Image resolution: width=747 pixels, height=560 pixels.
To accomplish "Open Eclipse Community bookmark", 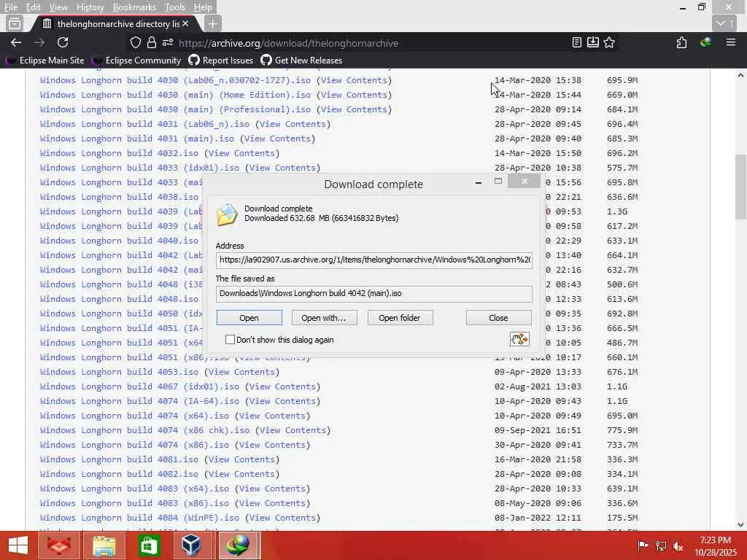I will click(x=137, y=61).
